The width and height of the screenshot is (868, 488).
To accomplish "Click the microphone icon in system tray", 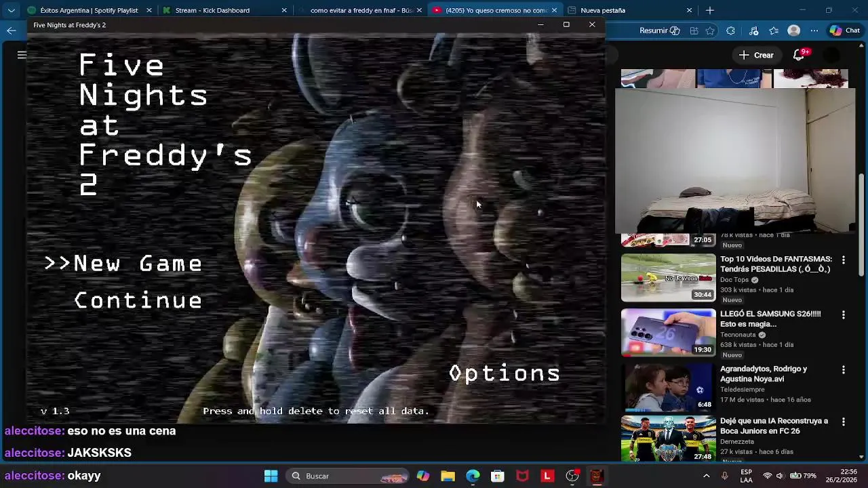I will point(725,476).
